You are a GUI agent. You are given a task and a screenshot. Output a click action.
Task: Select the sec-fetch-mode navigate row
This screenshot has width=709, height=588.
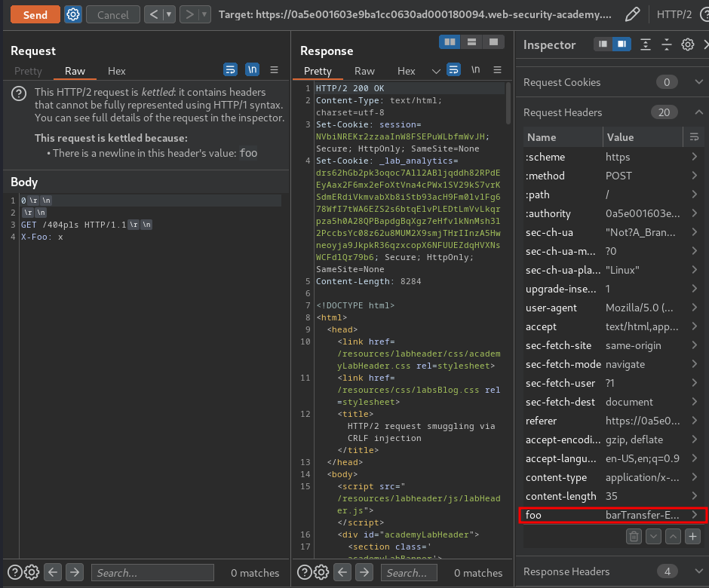[x=613, y=364]
